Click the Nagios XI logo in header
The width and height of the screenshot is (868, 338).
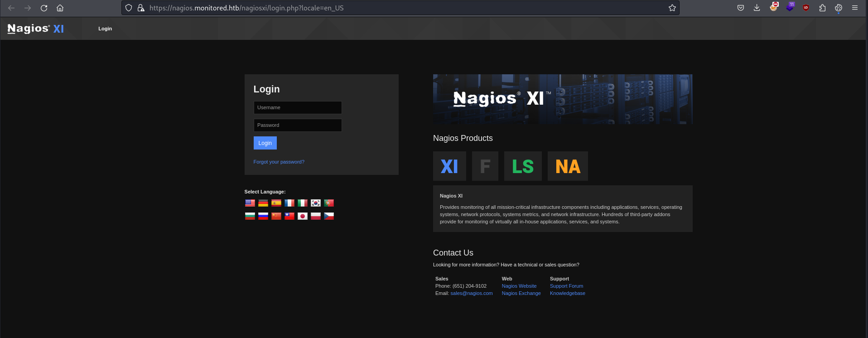tap(36, 29)
